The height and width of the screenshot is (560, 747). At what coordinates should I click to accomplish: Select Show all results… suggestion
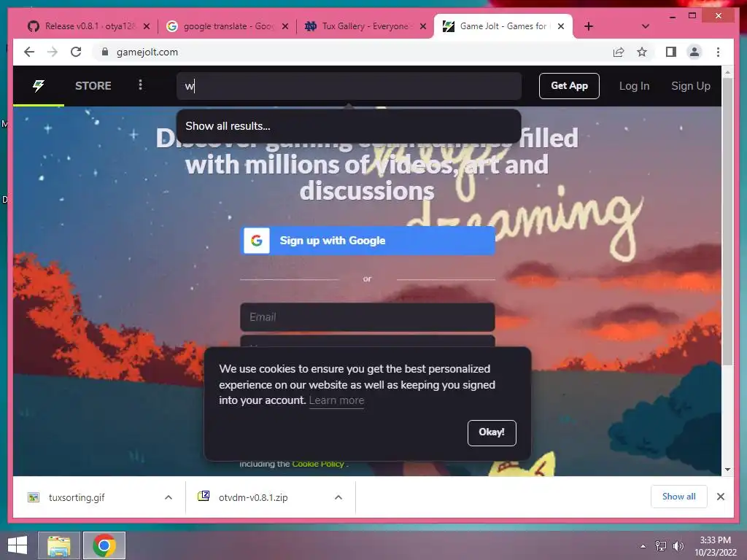[348, 126]
